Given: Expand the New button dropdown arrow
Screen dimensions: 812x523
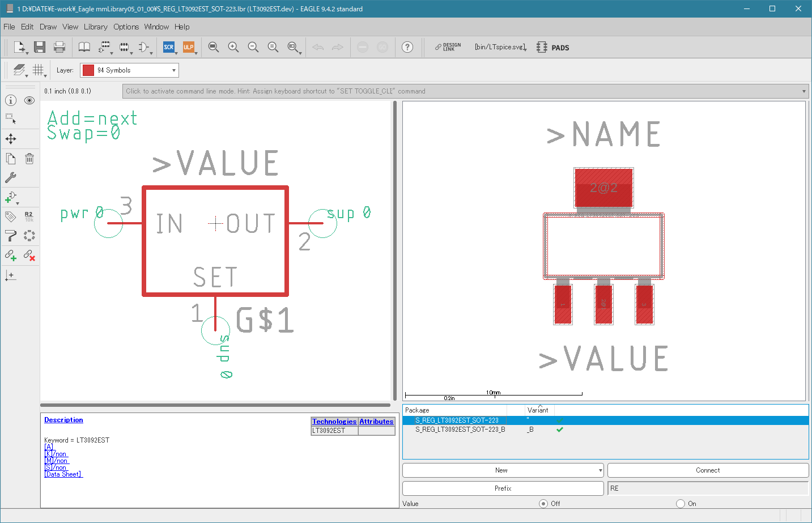Looking at the screenshot, I should pos(600,470).
